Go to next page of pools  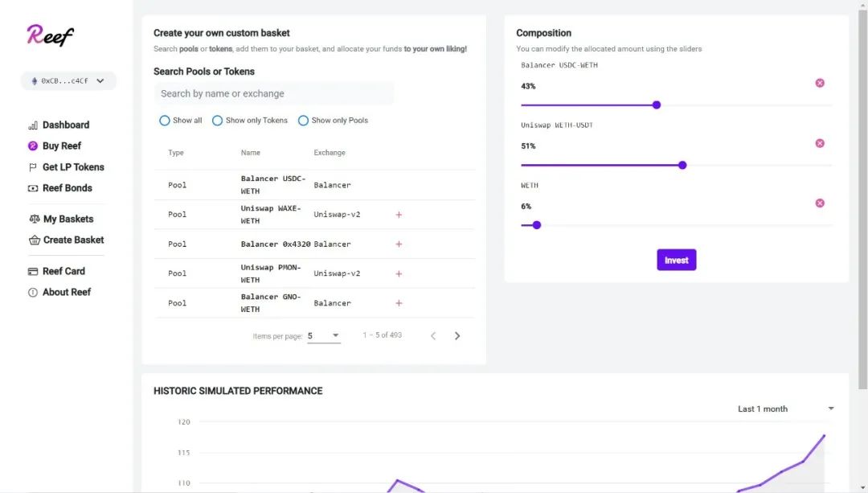[457, 336]
